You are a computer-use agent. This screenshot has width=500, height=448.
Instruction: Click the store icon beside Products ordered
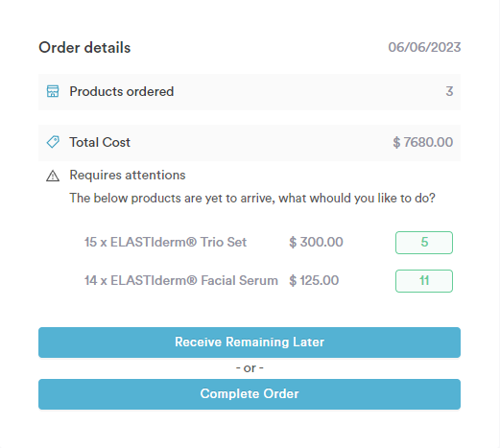(x=53, y=91)
